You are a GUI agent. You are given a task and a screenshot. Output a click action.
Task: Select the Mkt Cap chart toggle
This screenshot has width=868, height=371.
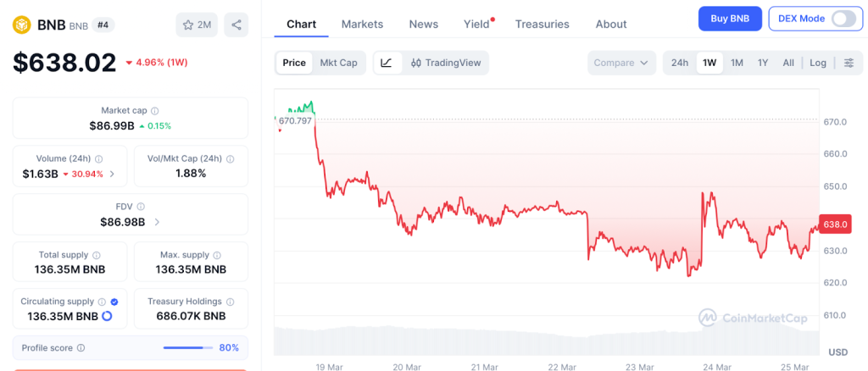coord(338,63)
